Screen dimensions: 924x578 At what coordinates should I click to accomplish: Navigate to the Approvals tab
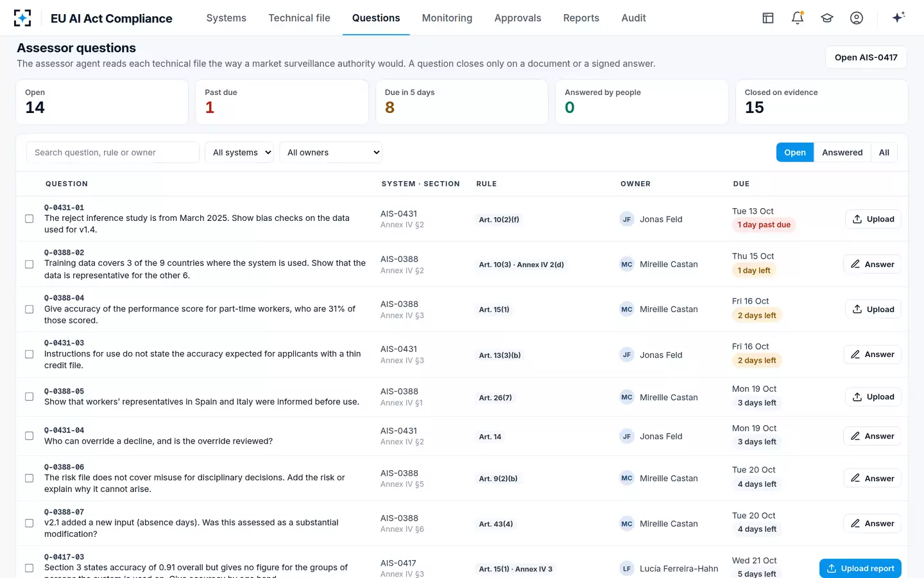518,18
